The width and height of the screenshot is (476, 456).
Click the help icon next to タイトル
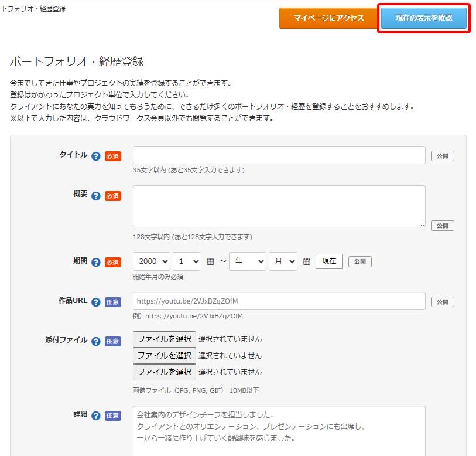(96, 156)
